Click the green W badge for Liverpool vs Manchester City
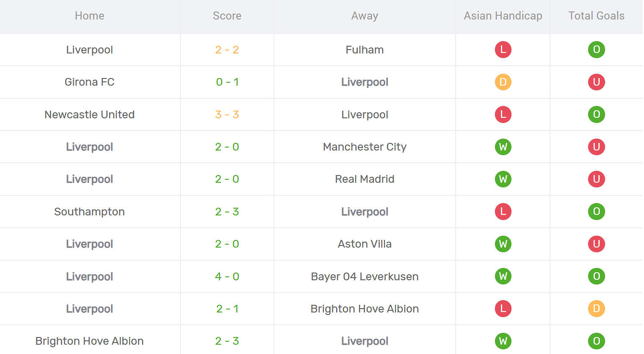644x354 pixels. point(503,147)
